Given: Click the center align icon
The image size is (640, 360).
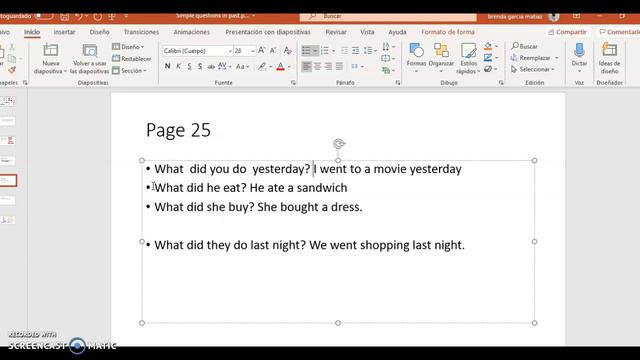Looking at the screenshot, I should click(x=318, y=66).
